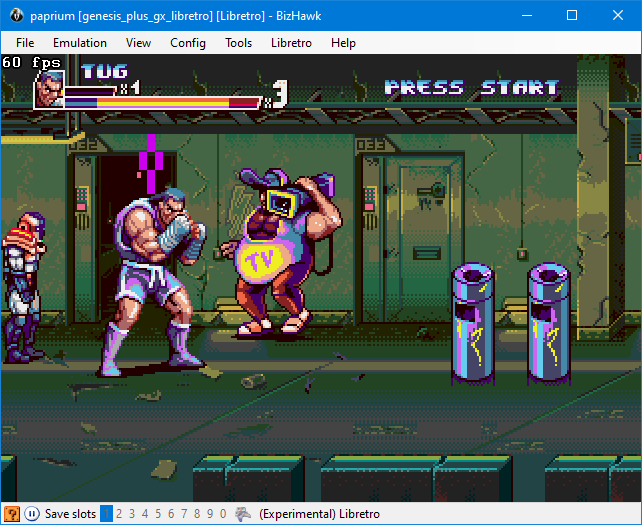Click the question-block icon in status bar
Viewport: 642px width, 525px height.
(11, 514)
